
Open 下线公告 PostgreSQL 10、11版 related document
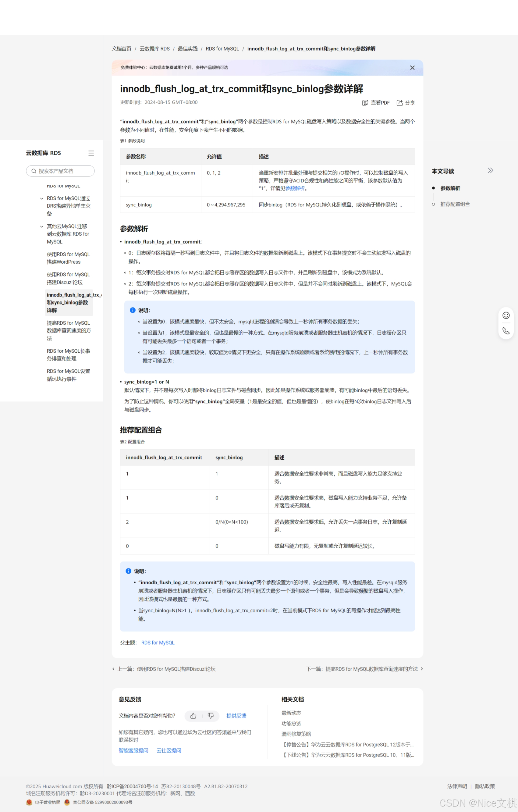click(348, 755)
